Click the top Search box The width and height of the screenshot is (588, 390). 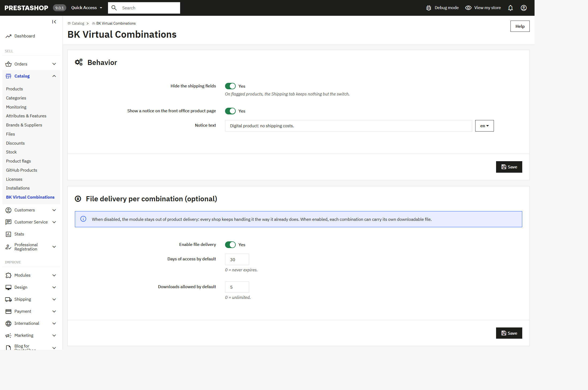click(144, 8)
